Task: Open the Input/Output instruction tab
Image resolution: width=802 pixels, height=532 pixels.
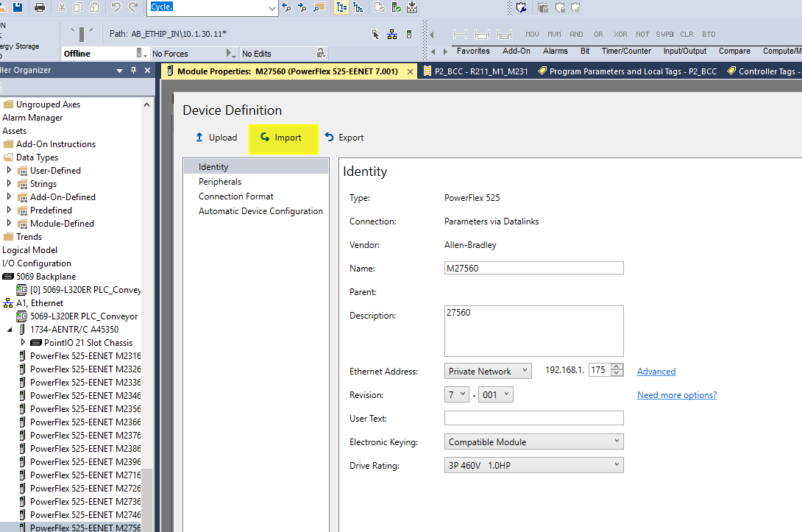Action: [x=685, y=52]
